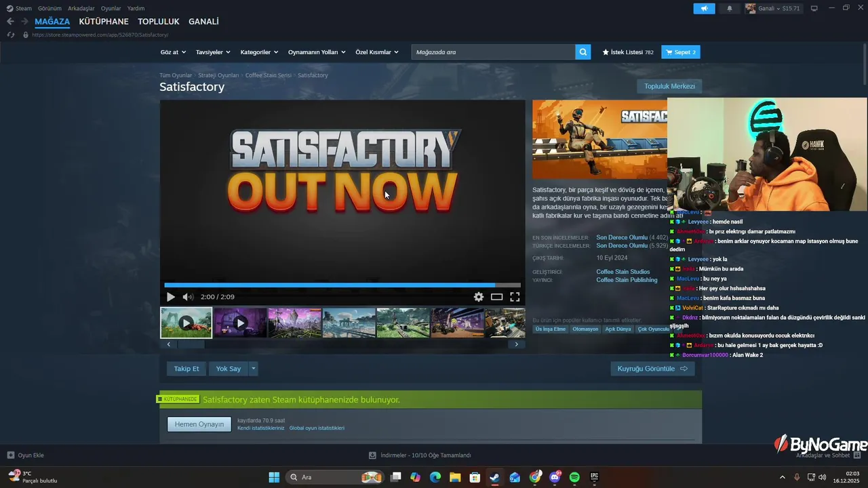Open Kendi istatistikleriniz link
The image size is (868, 488).
pos(261,428)
